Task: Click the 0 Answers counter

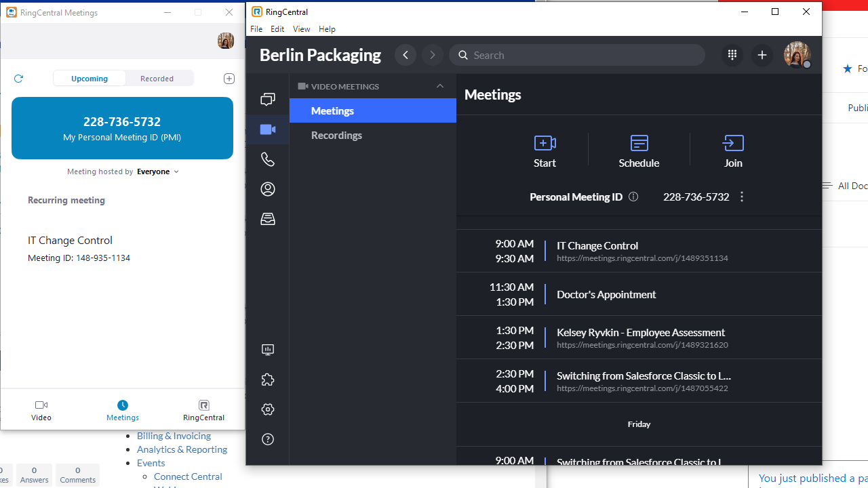Action: click(x=34, y=474)
